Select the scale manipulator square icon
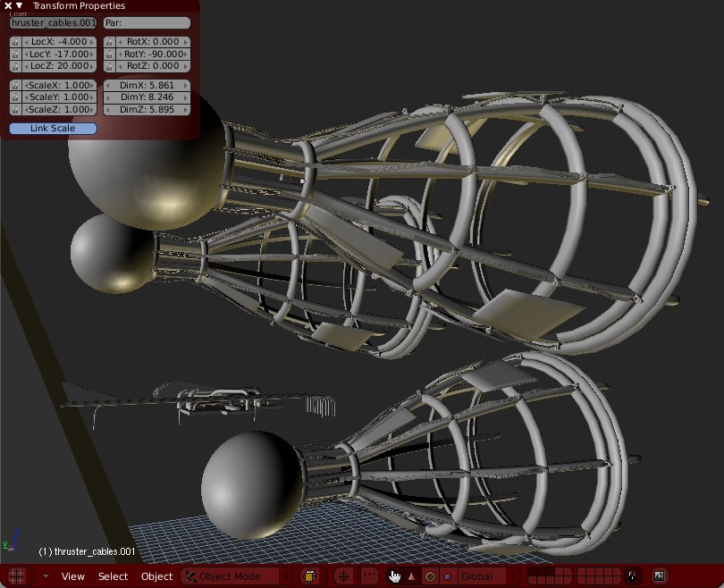The image size is (724, 588). click(447, 576)
